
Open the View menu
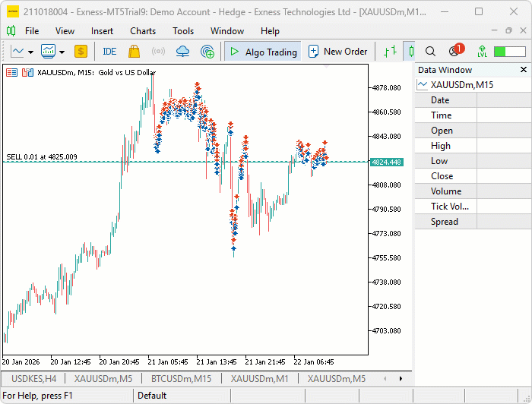point(65,31)
